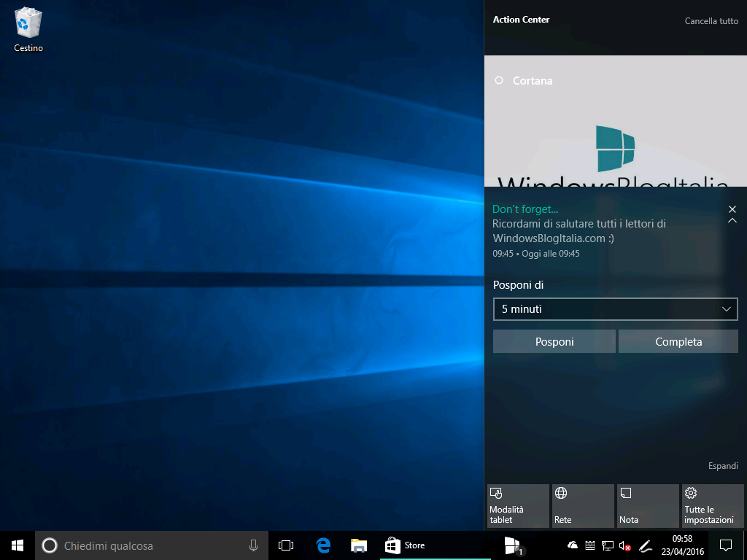Open WindowsBlogItalia app icon with badge 1
The height and width of the screenshot is (560, 747).
(x=513, y=545)
